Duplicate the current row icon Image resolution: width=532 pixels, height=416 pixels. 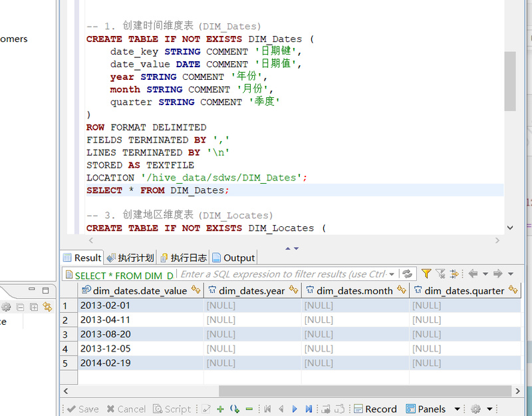[235, 409]
